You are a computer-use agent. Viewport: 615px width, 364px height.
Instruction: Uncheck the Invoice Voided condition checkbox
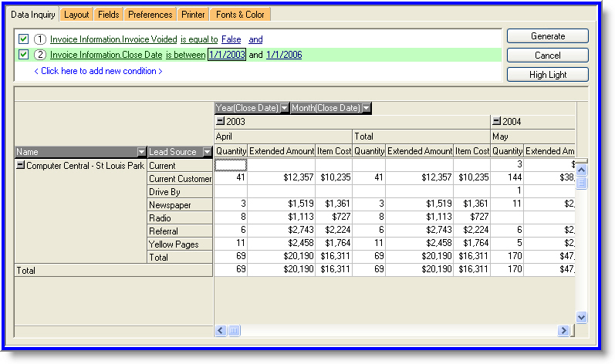tap(23, 39)
